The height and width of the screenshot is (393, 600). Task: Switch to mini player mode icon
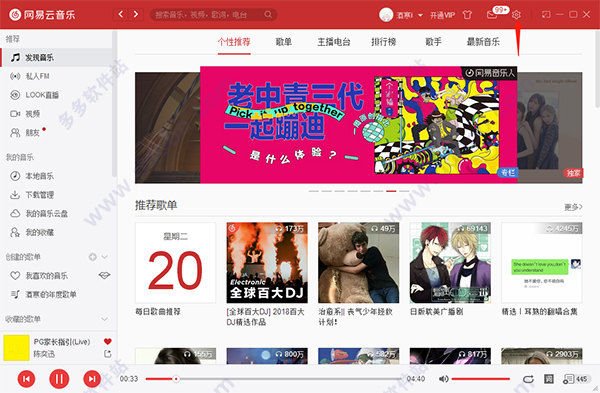[546, 15]
